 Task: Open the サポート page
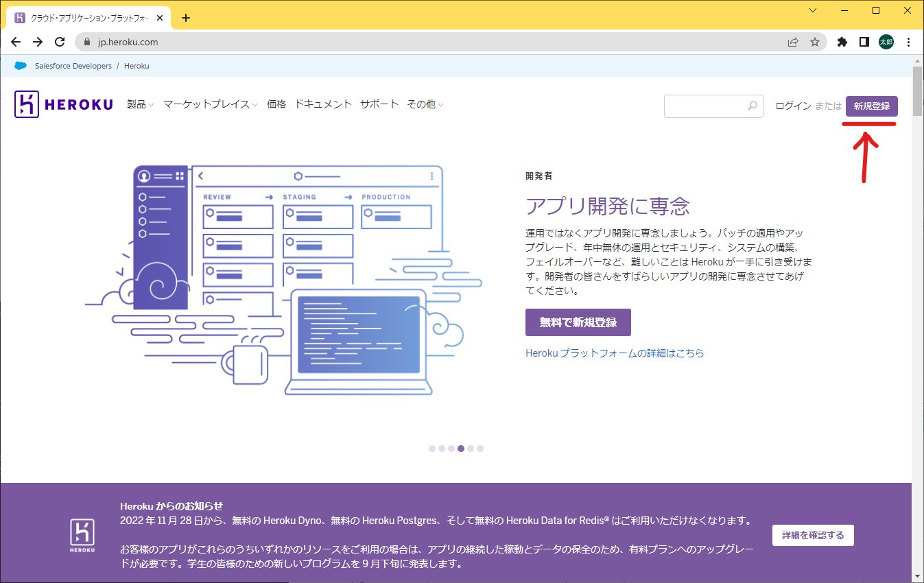tap(379, 104)
